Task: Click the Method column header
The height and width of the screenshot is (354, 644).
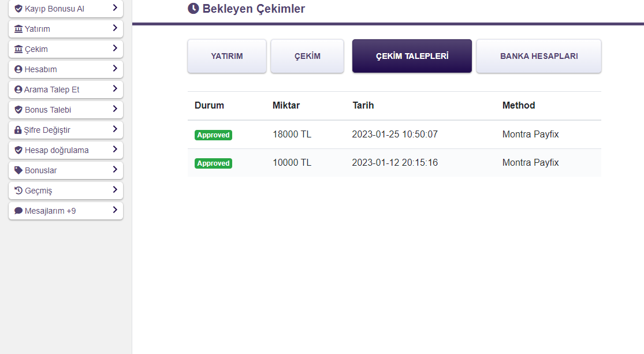Action: [518, 106]
